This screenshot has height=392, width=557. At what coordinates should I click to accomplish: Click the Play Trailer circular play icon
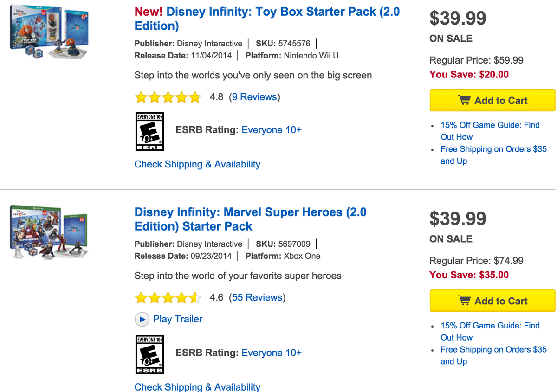142,319
